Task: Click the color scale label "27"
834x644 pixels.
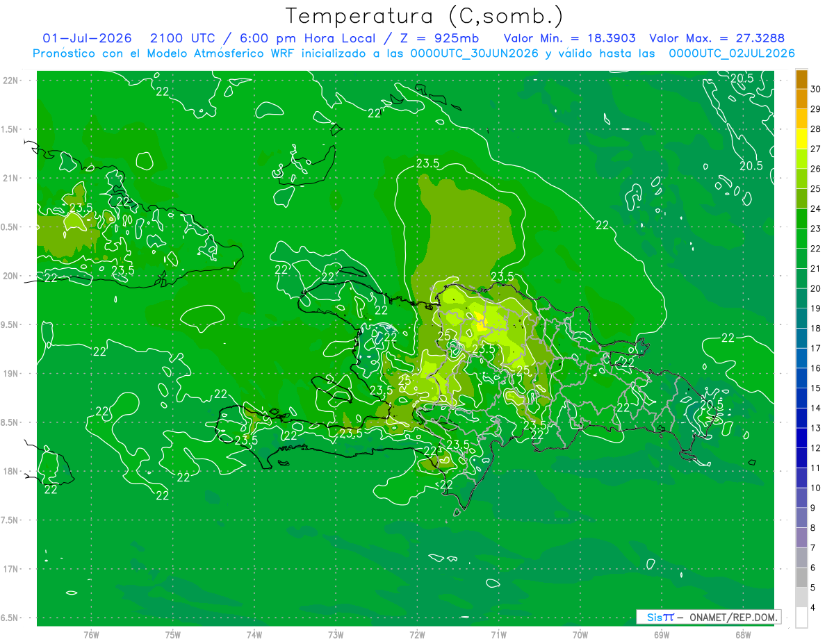Action: [x=816, y=149]
